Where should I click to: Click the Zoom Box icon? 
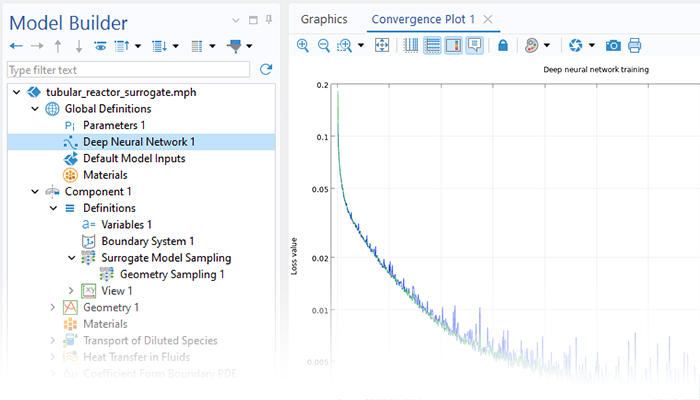point(345,46)
